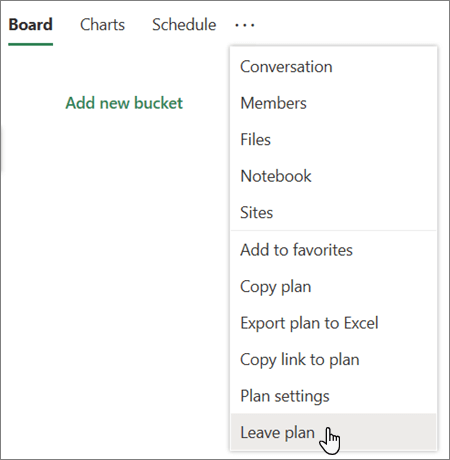Viewport: 450px width, 460px height.
Task: Select Copy link to plan
Action: pyautogui.click(x=333, y=360)
